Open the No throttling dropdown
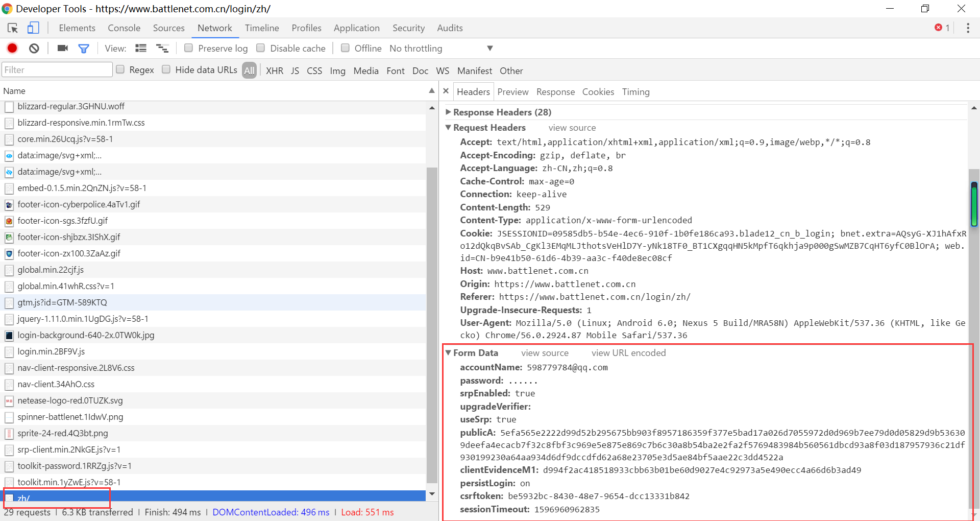Screen dimensions: 980x521 (441, 49)
